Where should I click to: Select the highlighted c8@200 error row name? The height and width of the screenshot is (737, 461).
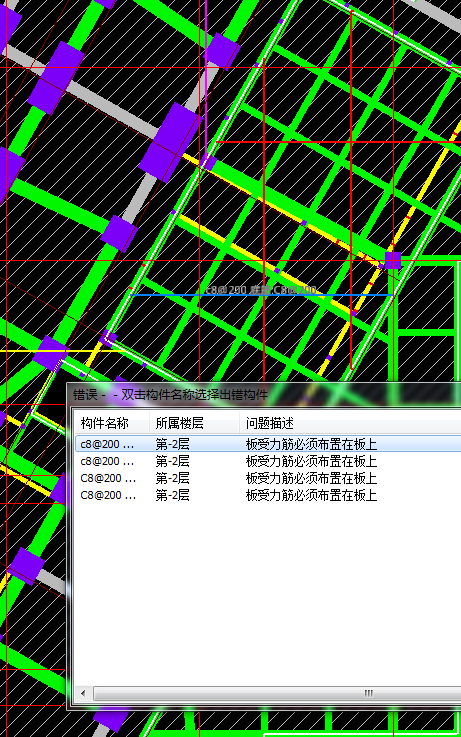[107, 444]
